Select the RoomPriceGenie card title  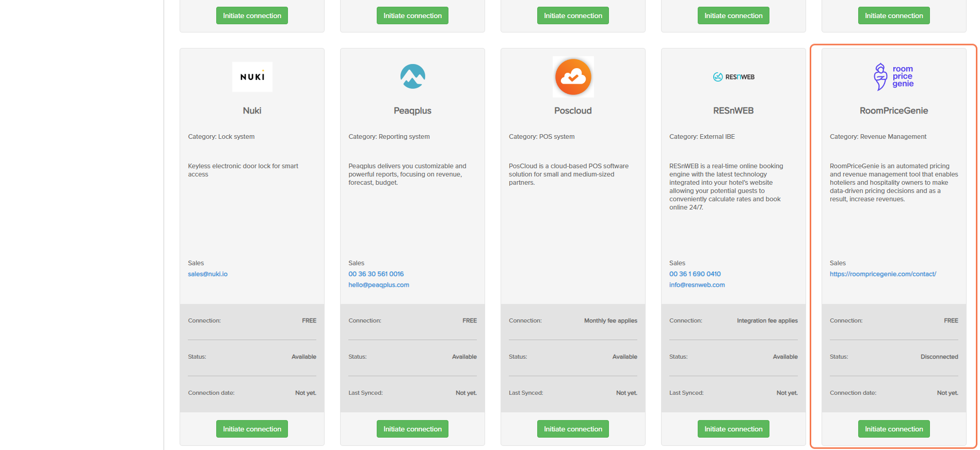tap(894, 110)
